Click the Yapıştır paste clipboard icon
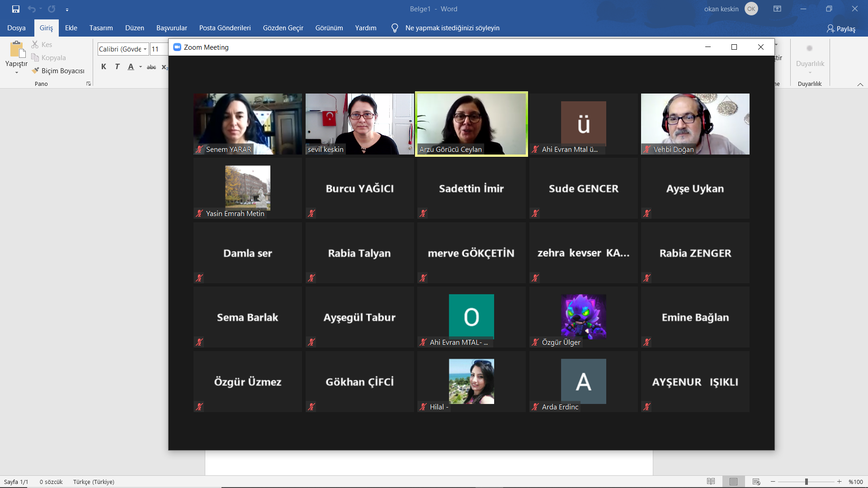Screen dimensions: 868x488 [x=17, y=50]
